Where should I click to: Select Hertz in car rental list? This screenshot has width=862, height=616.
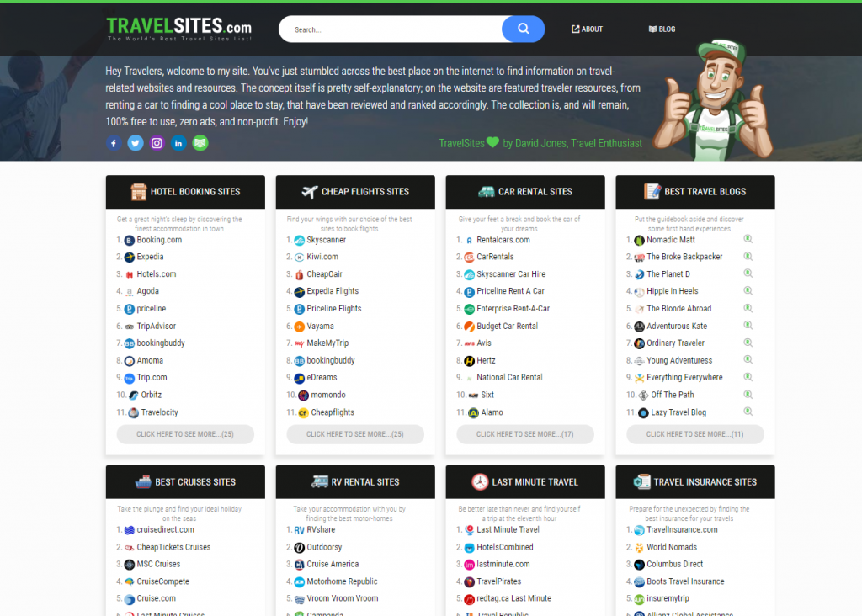(x=486, y=360)
